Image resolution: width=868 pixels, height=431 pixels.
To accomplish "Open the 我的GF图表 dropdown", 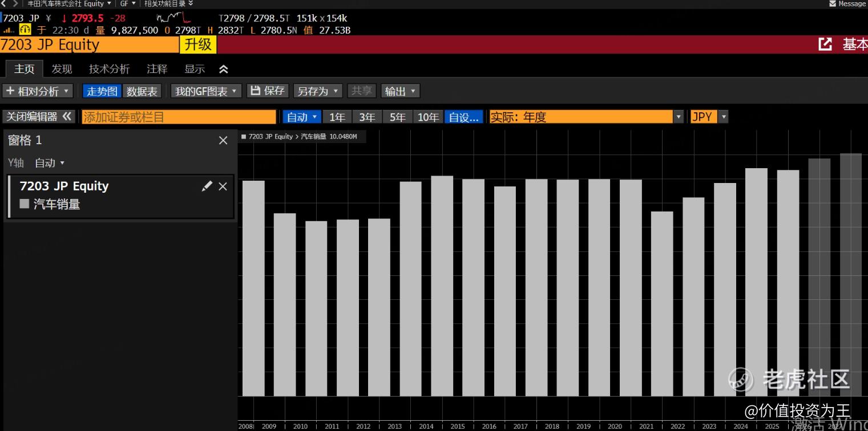I will (206, 91).
